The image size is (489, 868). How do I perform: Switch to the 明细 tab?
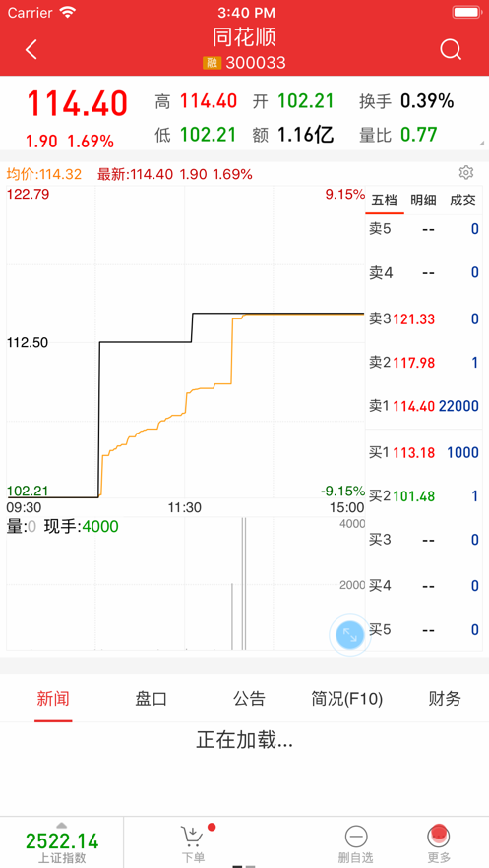click(x=423, y=201)
